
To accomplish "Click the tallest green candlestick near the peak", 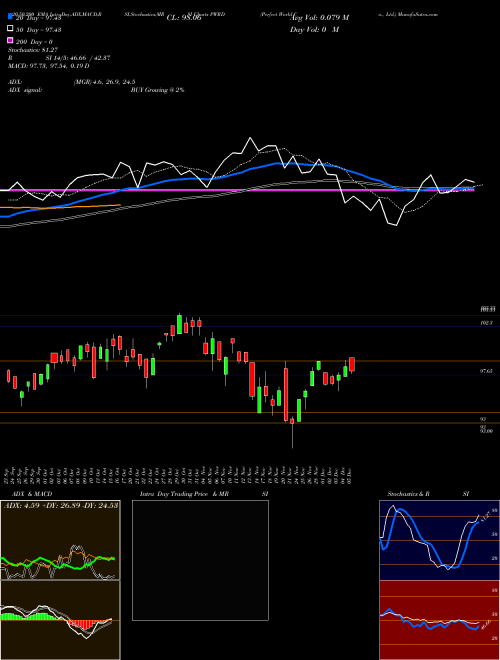I will click(x=180, y=324).
